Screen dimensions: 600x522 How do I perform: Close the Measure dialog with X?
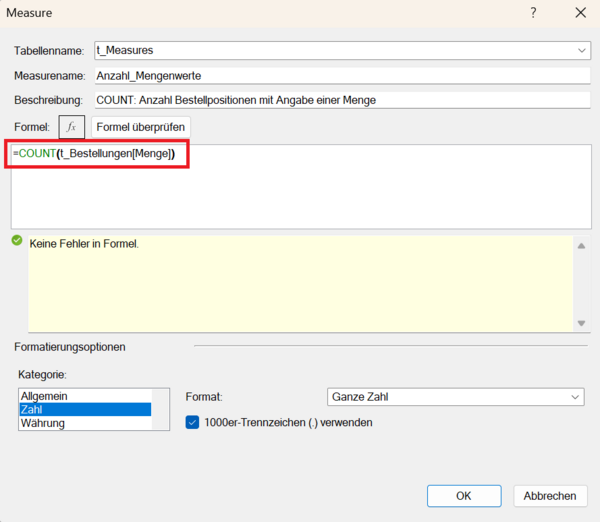(x=580, y=13)
